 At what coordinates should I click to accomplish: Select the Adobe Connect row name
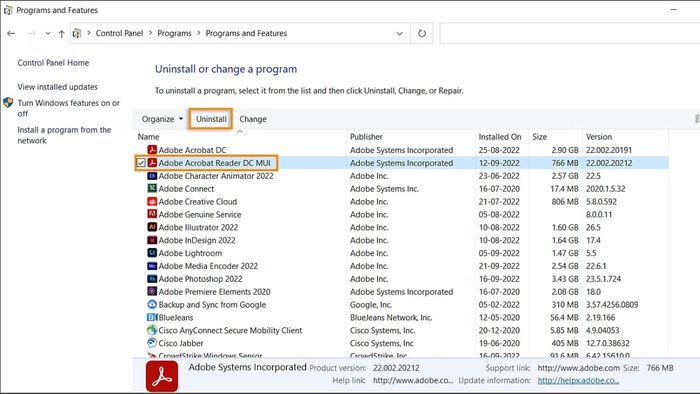click(x=186, y=189)
